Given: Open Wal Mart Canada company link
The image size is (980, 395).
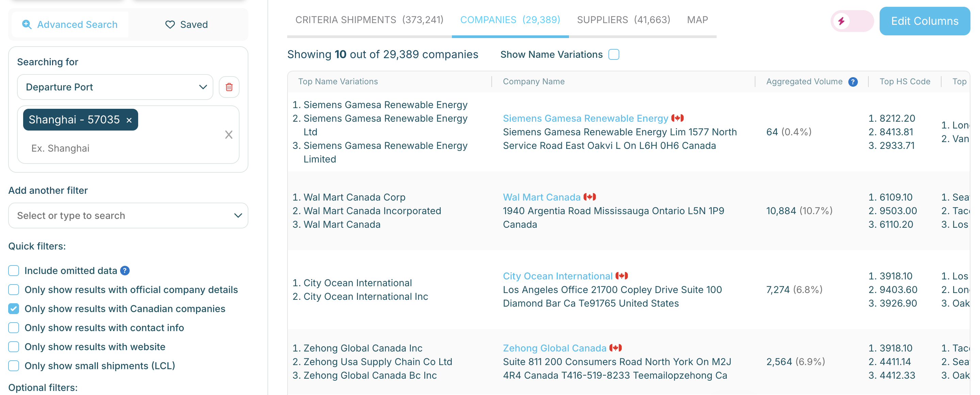Looking at the screenshot, I should tap(541, 197).
